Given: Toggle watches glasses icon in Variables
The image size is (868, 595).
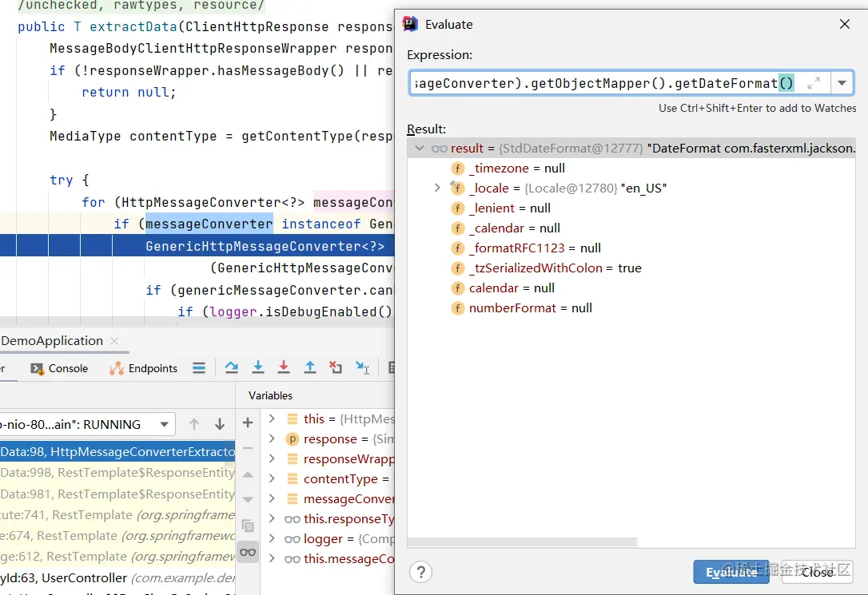Looking at the screenshot, I should pos(248,552).
